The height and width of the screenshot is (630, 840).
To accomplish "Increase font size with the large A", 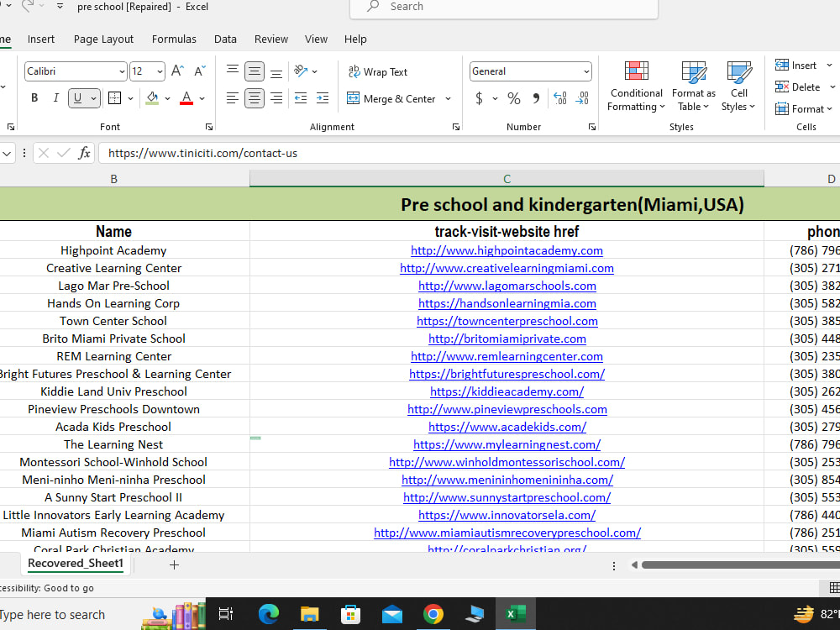I will (177, 71).
